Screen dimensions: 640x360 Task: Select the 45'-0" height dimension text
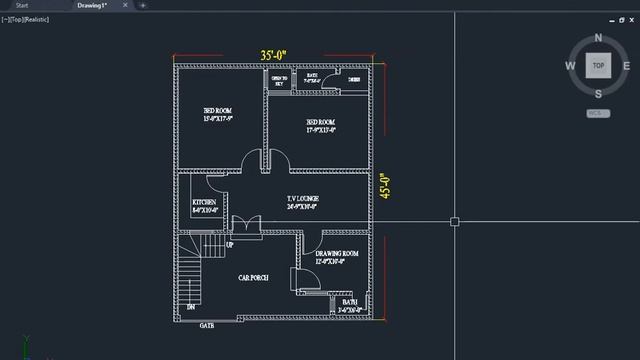coord(384,186)
